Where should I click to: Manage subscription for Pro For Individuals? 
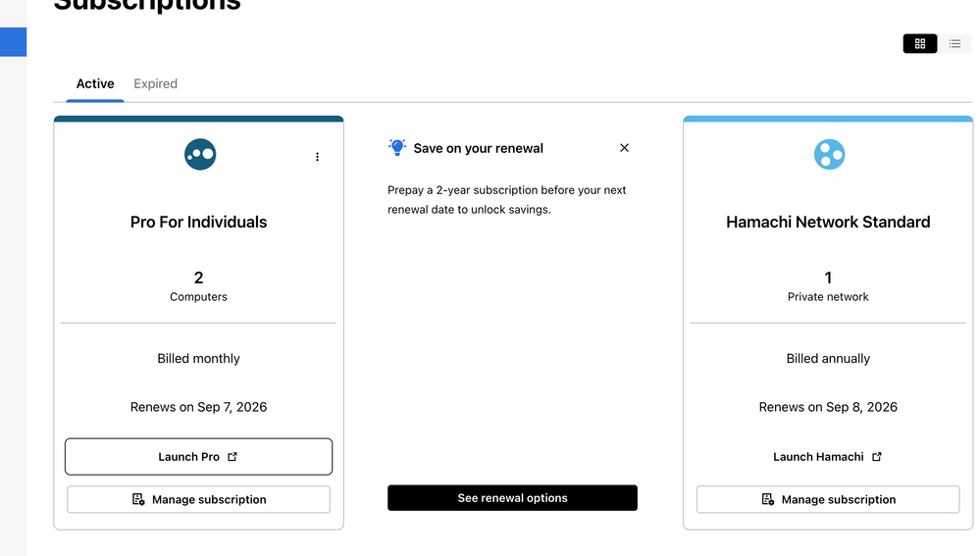pyautogui.click(x=198, y=499)
